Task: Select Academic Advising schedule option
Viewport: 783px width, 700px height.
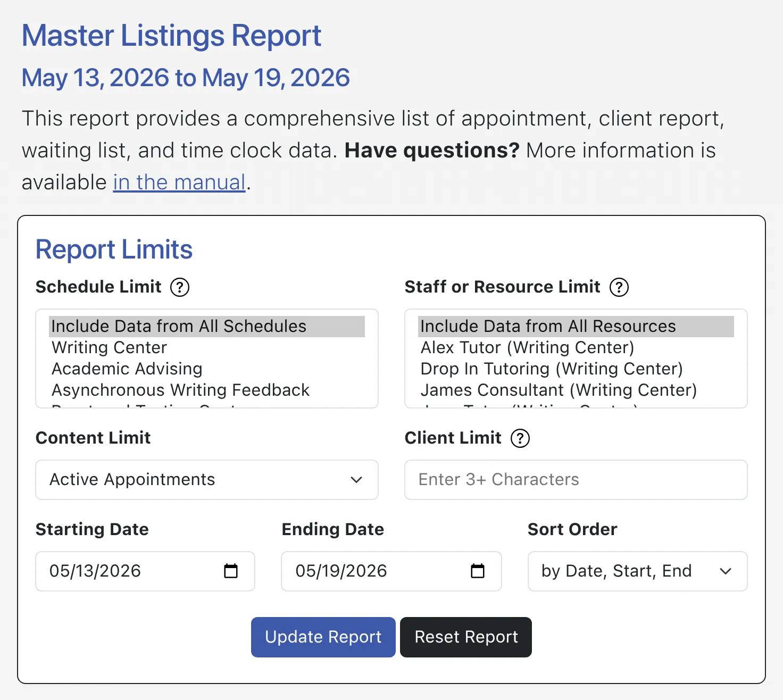Action: (207, 369)
